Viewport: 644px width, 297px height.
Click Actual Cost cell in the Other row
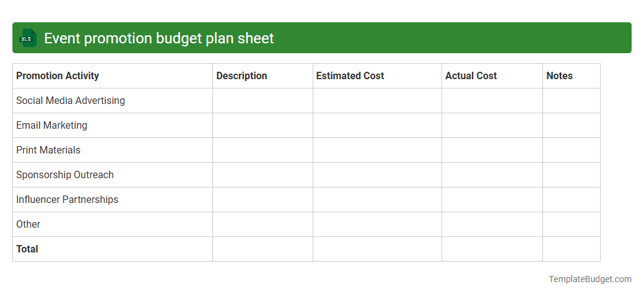[492, 225]
